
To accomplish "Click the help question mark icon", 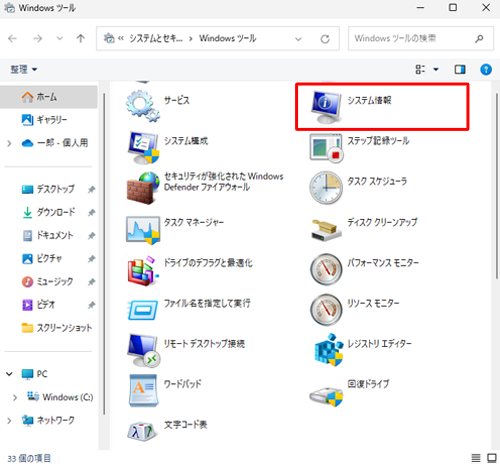I will [486, 69].
